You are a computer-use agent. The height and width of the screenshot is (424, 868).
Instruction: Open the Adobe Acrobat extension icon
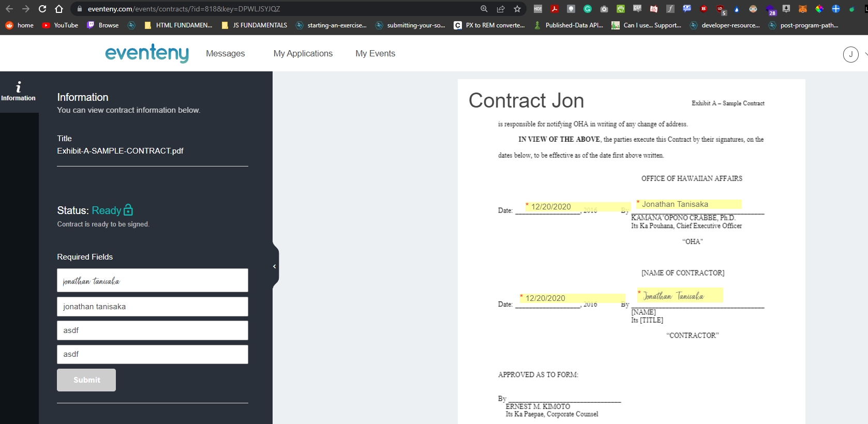pos(555,9)
